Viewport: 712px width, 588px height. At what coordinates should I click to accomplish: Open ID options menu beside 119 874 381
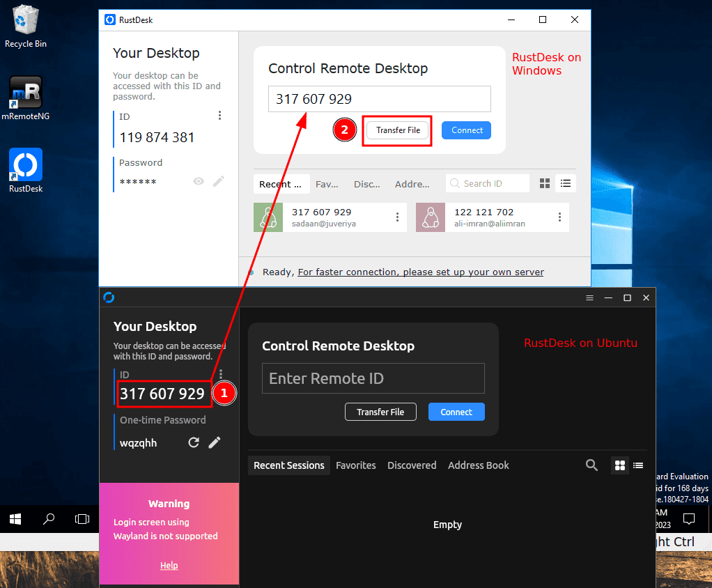220,116
